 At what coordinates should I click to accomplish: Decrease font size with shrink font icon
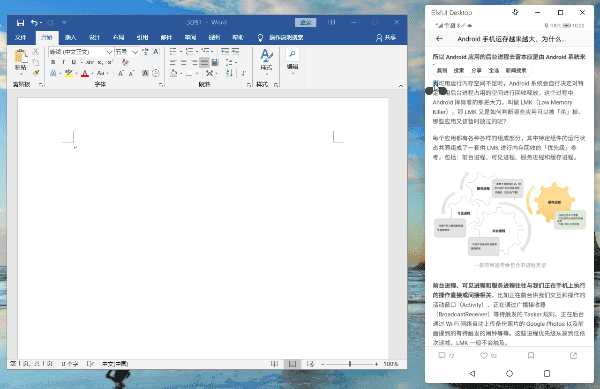tap(131, 73)
